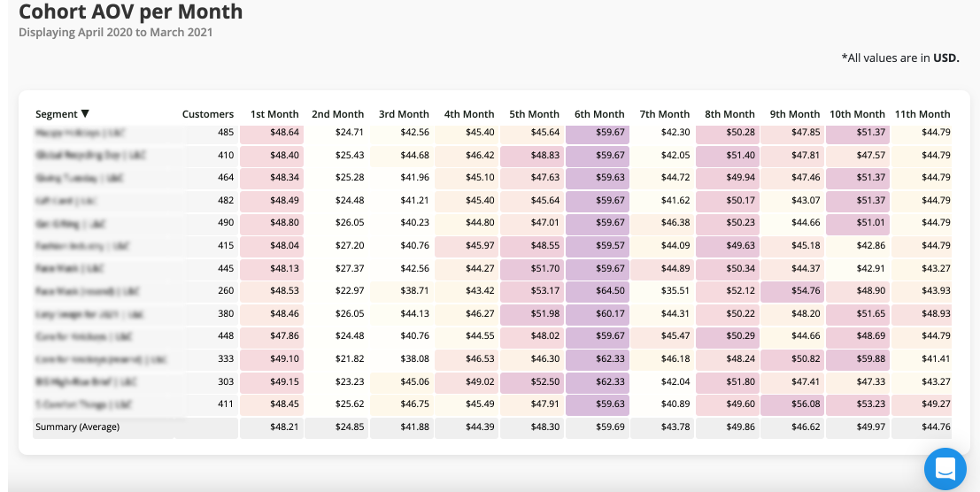This screenshot has height=492, width=980.
Task: Click the $53.17 fifth month cell
Action: [x=533, y=291]
